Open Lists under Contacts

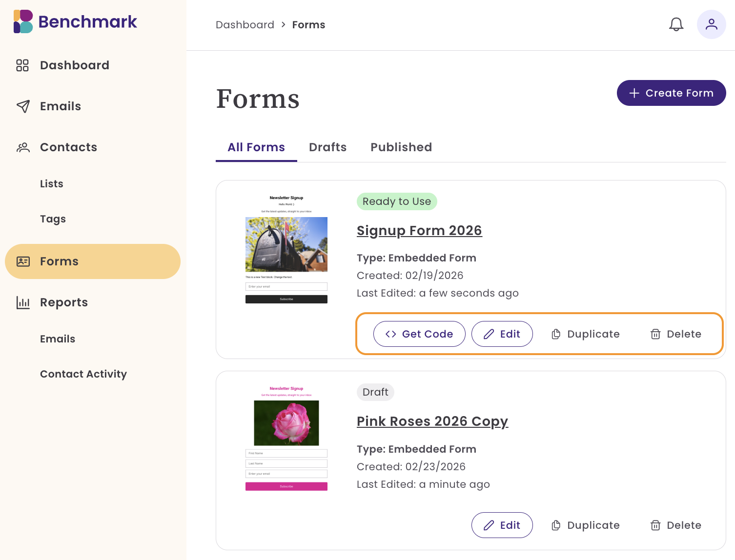click(52, 184)
